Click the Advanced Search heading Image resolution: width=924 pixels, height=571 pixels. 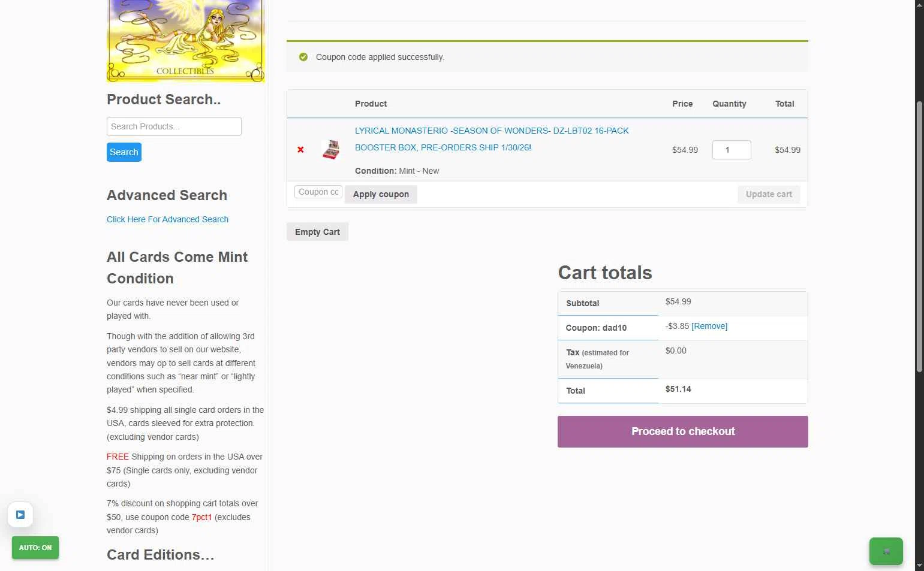pyautogui.click(x=167, y=195)
